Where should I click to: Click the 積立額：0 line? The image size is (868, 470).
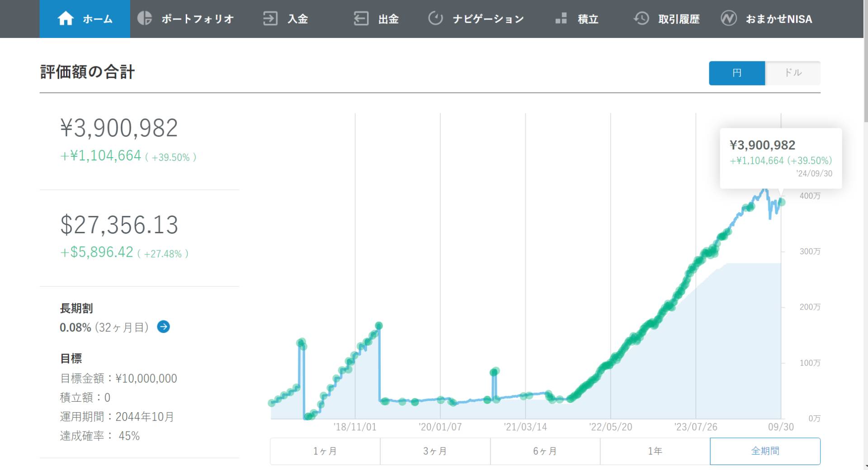85,398
